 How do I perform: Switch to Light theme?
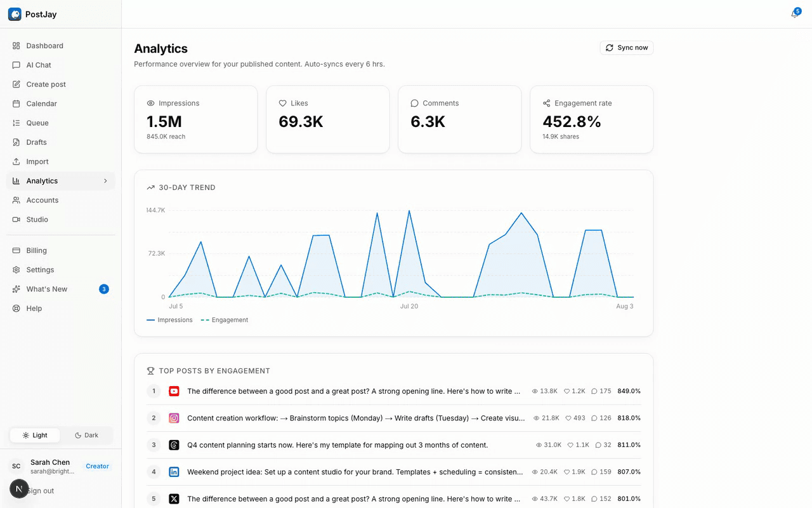35,435
